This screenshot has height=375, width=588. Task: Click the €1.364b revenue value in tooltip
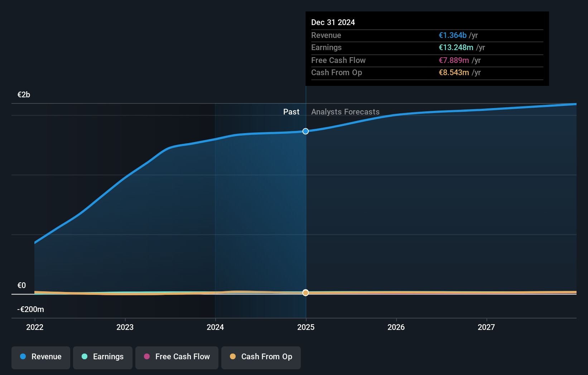point(453,35)
